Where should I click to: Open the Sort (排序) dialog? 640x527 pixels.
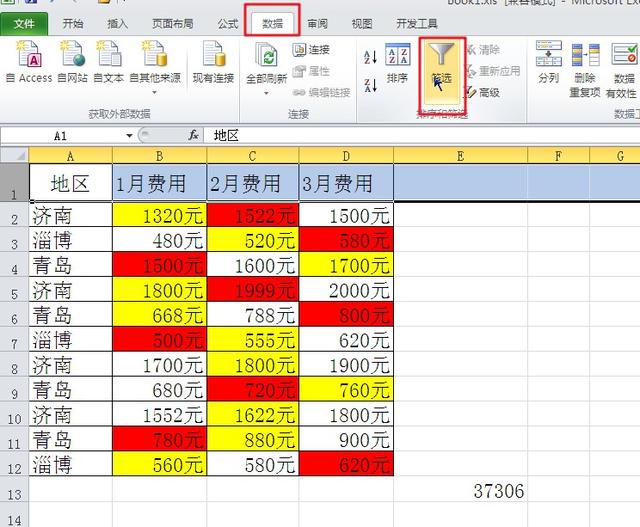tap(397, 63)
